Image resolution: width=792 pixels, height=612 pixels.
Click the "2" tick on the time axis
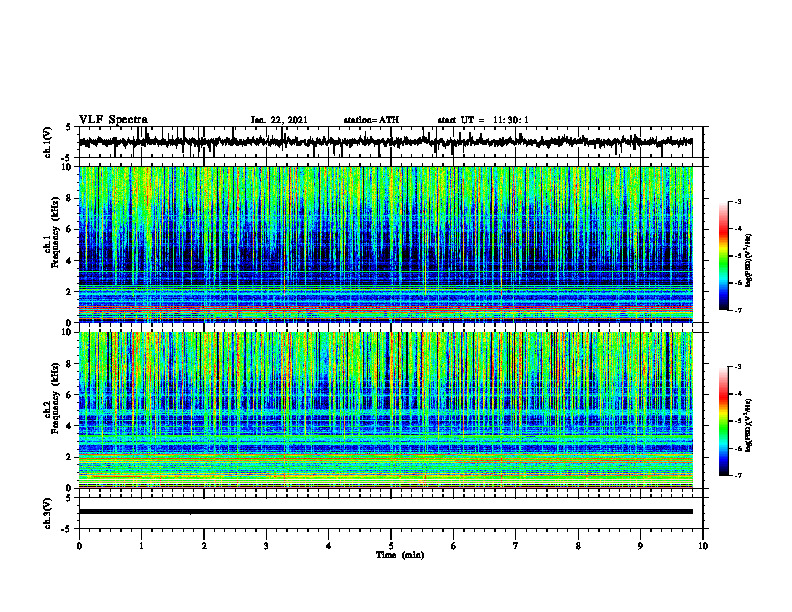pyautogui.click(x=204, y=546)
